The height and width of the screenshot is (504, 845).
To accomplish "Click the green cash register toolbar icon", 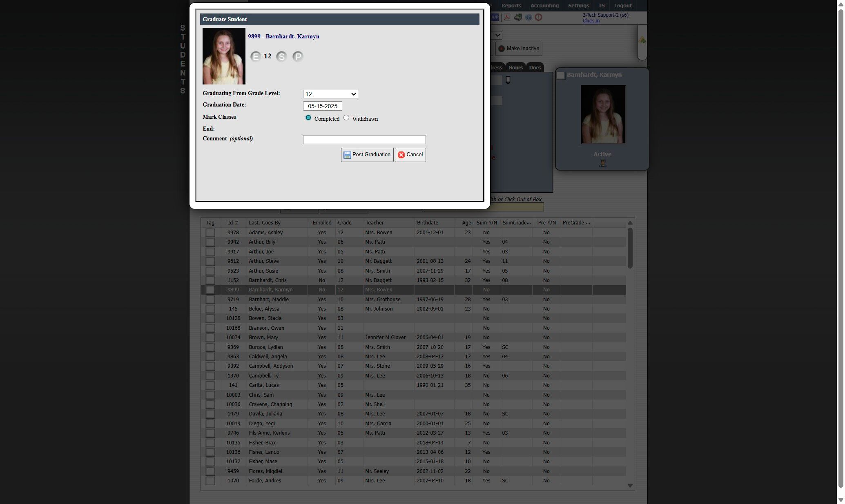I will [x=518, y=17].
